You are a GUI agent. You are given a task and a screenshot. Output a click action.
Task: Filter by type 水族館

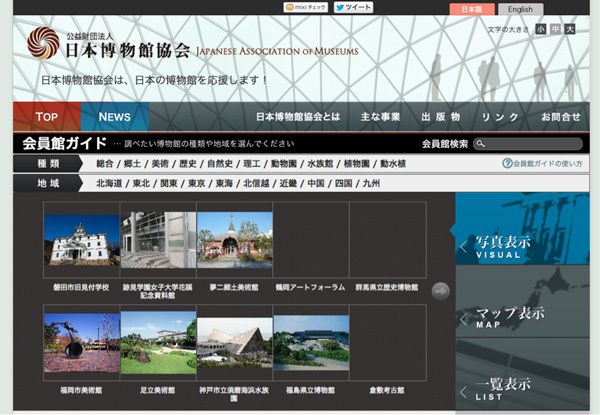tap(320, 164)
